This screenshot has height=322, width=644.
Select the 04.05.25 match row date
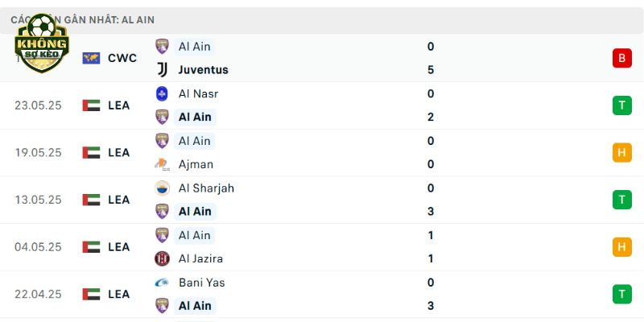tap(38, 247)
